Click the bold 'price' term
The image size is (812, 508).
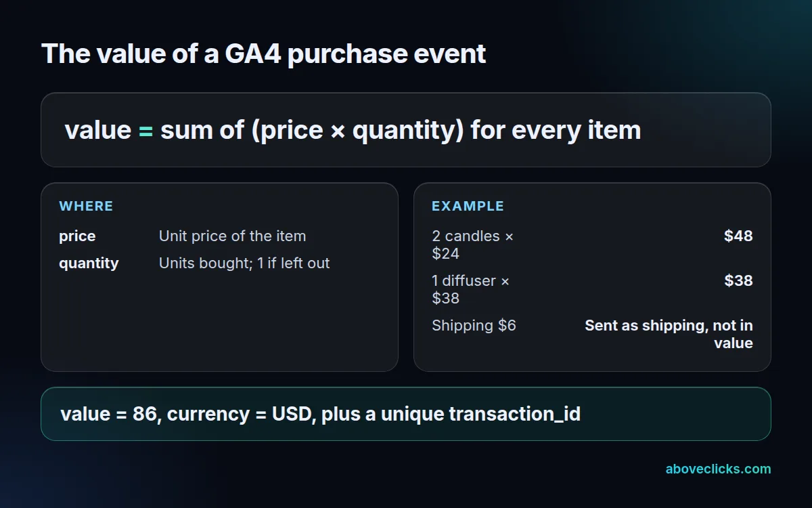coord(77,236)
